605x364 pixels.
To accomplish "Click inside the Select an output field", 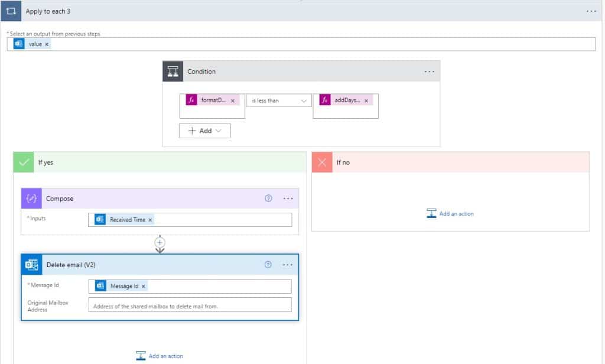I will [301, 44].
